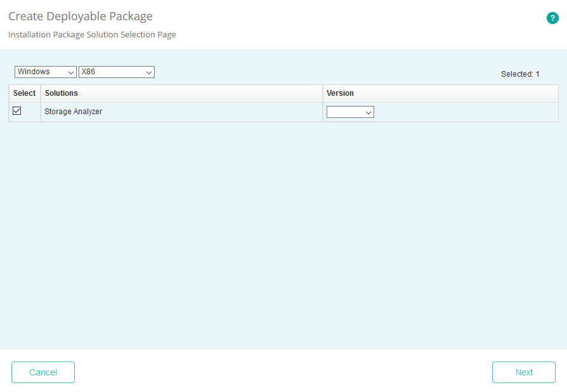Click the Installation Package Solution Selection subtitle
567x392 pixels.
(x=92, y=34)
